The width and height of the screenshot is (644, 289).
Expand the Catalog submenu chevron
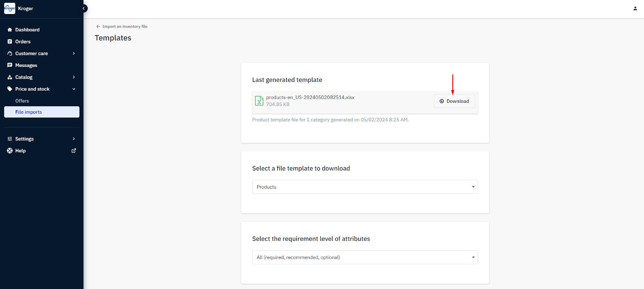point(74,77)
